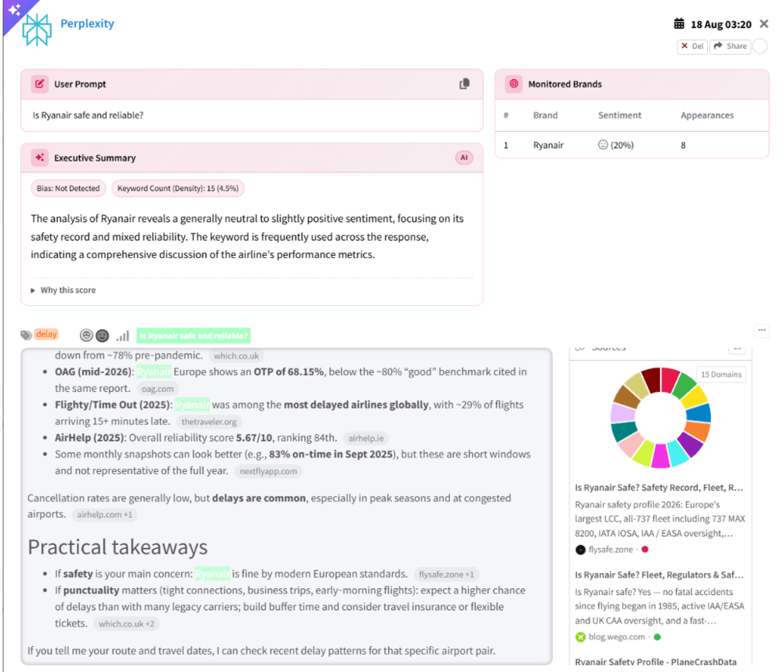Click the Share arrow icon

point(718,46)
